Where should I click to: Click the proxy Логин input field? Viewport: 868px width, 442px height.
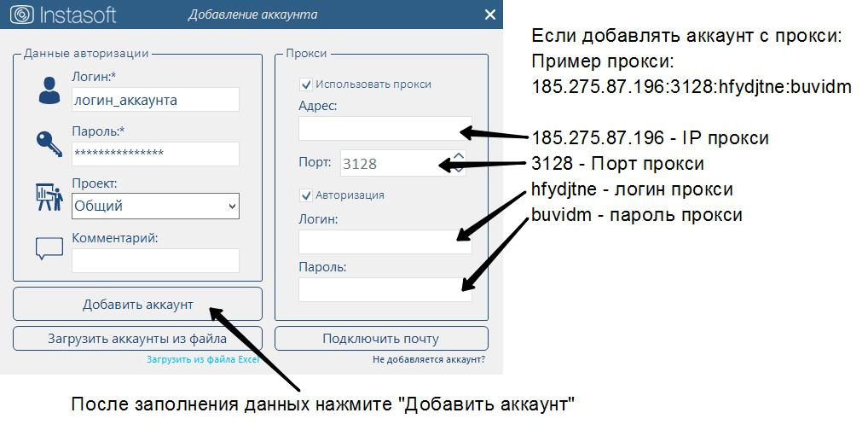385,241
